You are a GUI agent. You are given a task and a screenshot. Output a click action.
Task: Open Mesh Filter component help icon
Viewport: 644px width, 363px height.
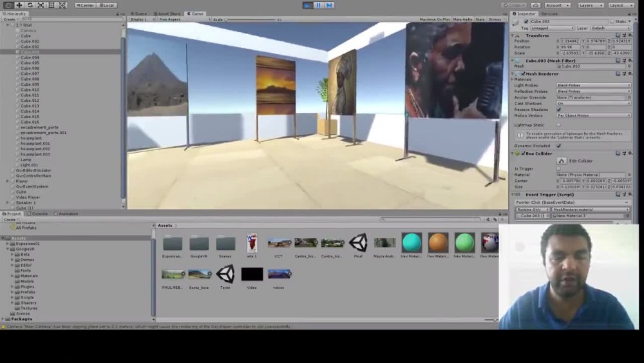618,61
